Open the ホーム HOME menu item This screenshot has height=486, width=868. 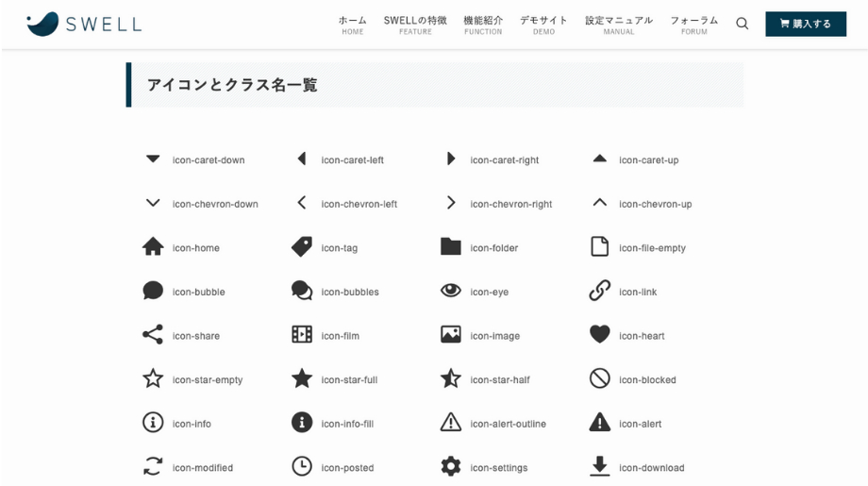pyautogui.click(x=352, y=25)
